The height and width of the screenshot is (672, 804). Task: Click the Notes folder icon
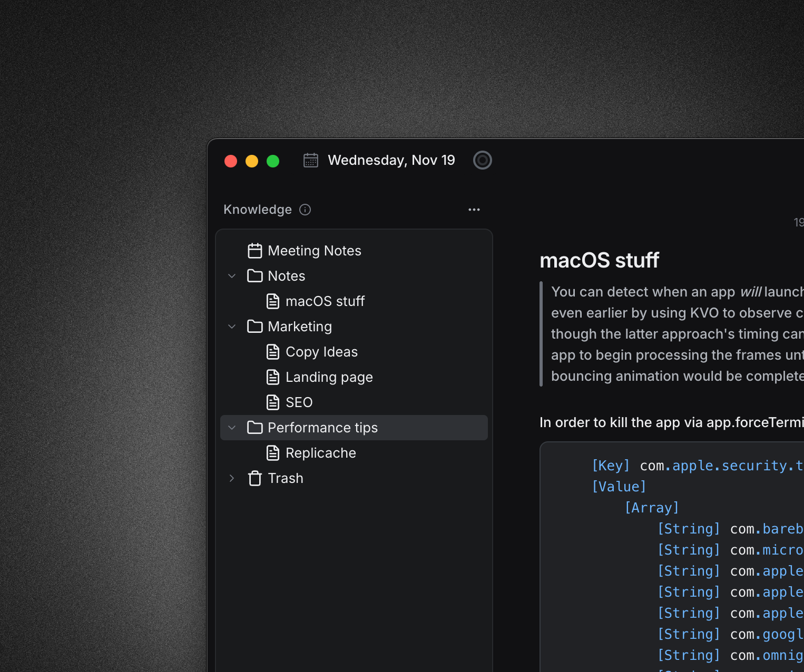(255, 276)
